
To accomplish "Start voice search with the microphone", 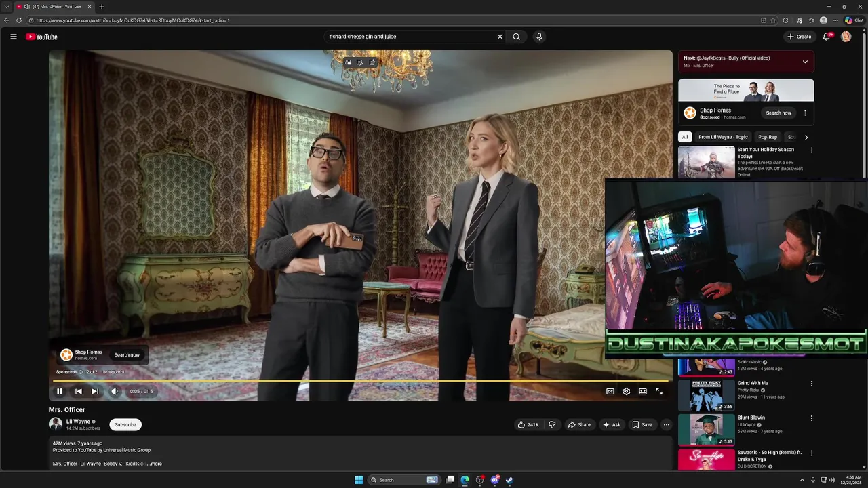I will pos(539,37).
